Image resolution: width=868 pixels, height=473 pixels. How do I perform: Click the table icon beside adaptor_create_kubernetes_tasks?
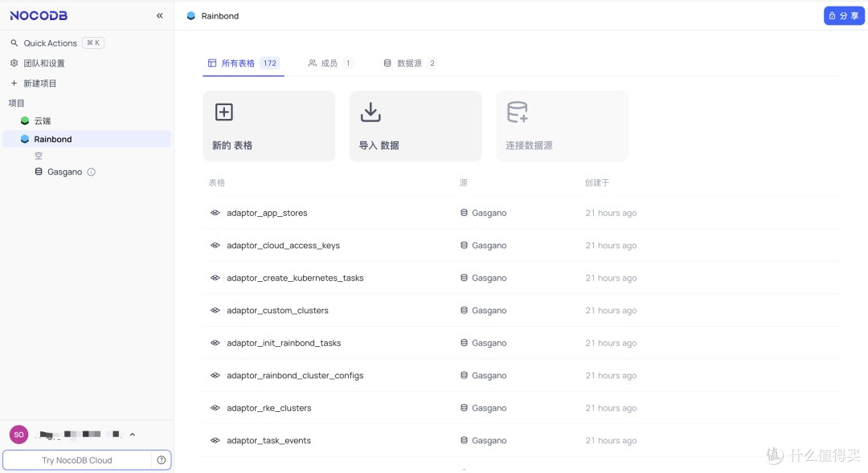(215, 278)
